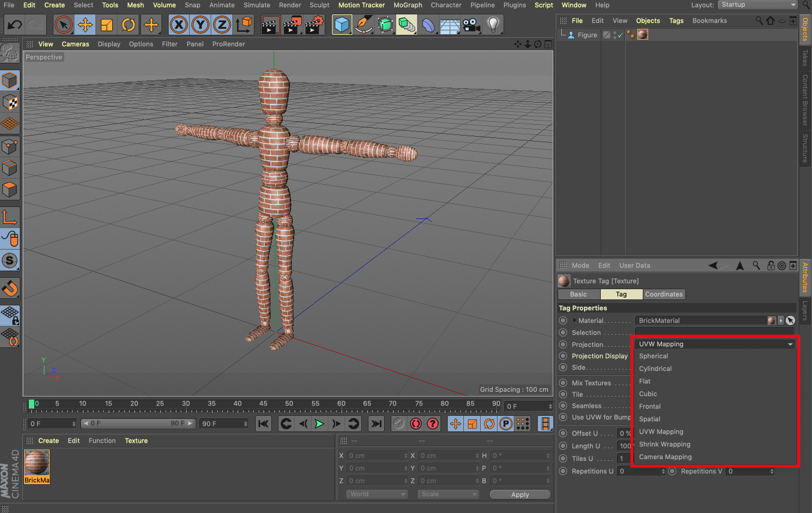Click the record active objects button
Viewport: 812px width, 513px height.
coord(398,424)
